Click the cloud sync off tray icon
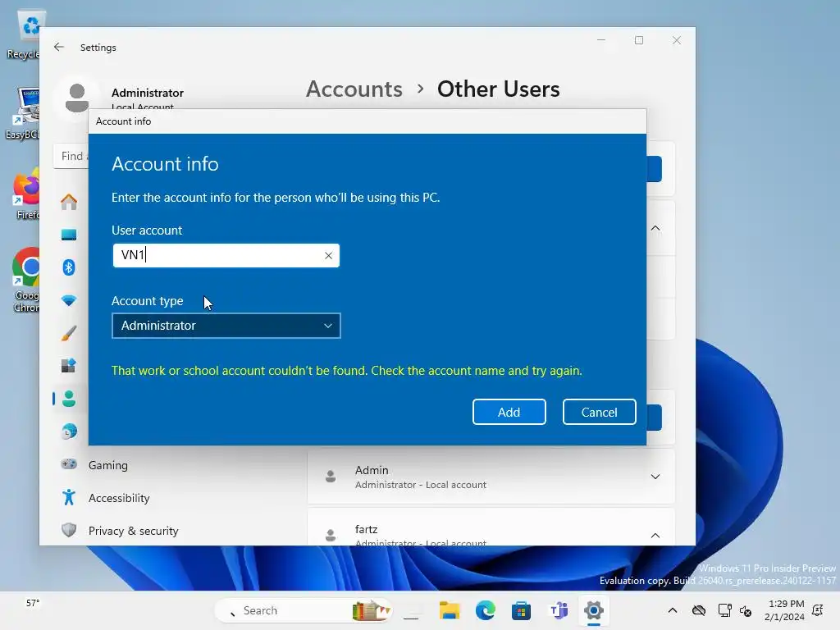 click(699, 610)
